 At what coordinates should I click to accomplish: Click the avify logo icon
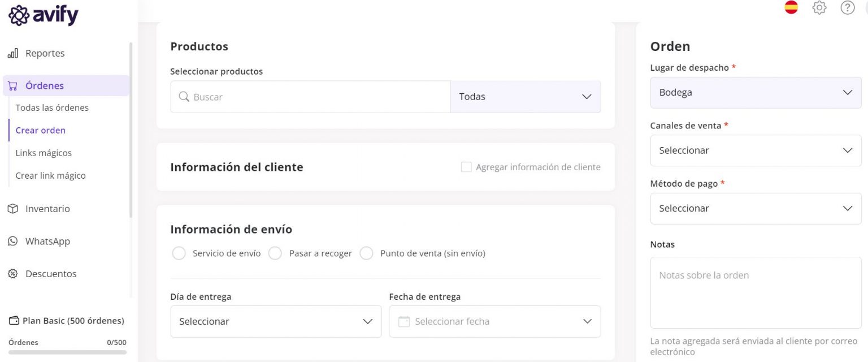click(18, 14)
